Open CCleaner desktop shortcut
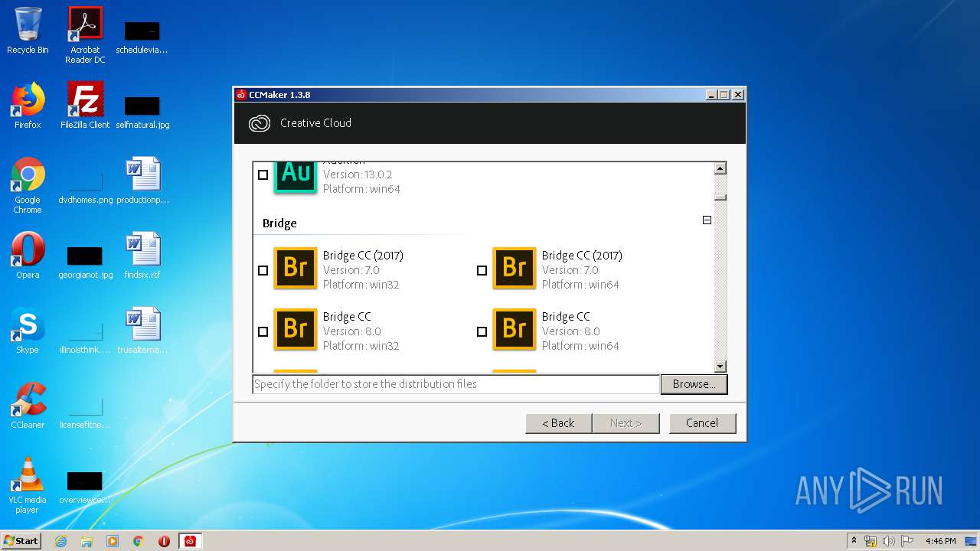Image resolution: width=980 pixels, height=551 pixels. (x=28, y=406)
